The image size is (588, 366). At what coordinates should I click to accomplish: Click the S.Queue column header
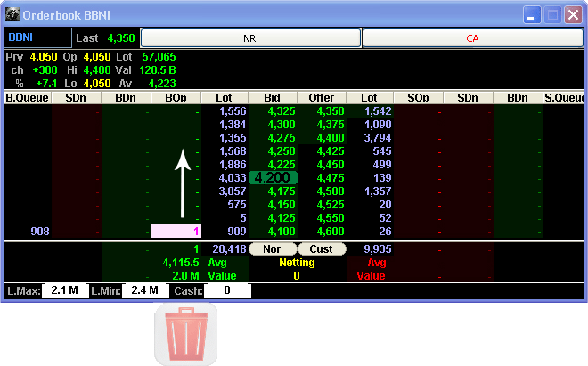click(564, 98)
